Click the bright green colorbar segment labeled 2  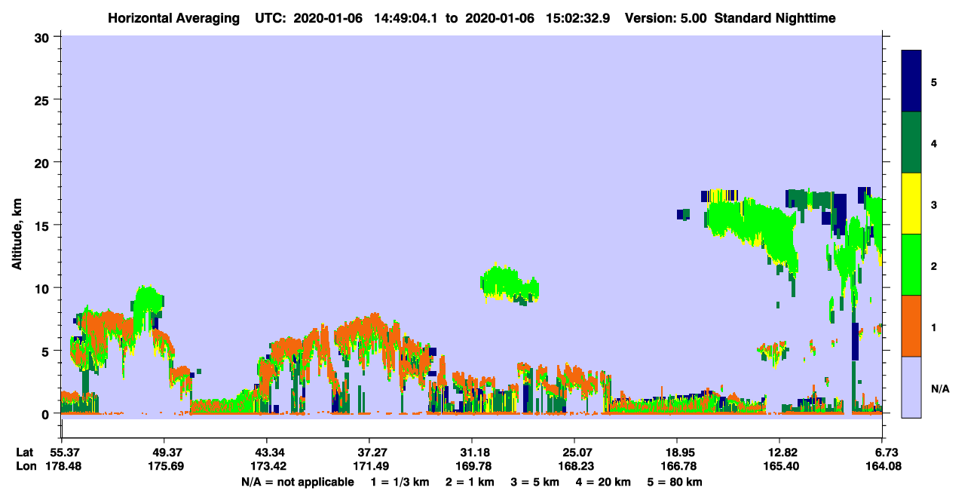911,265
